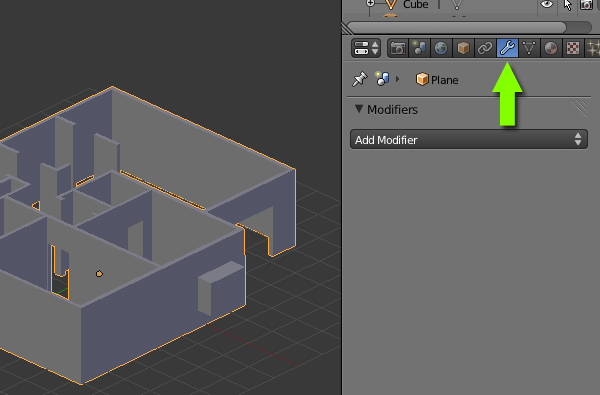This screenshot has height=395, width=600.
Task: Click the small box on the house wall
Action: (221, 288)
